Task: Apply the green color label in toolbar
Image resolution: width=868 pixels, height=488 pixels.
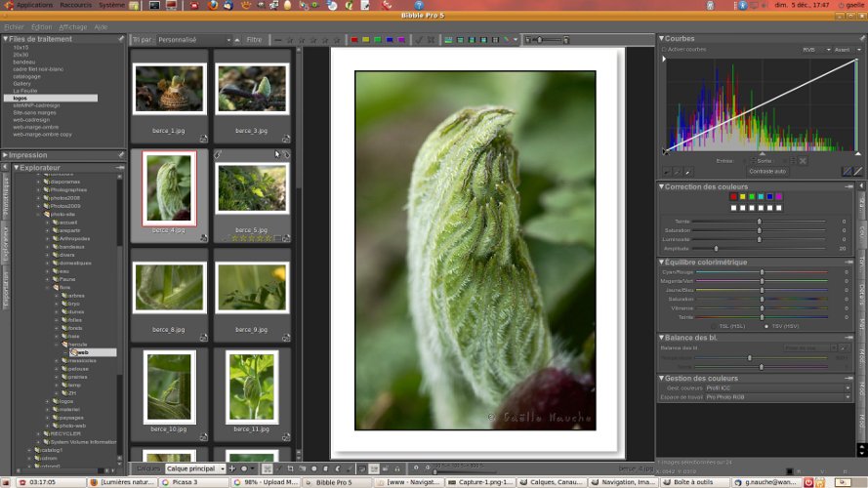Action: point(378,40)
